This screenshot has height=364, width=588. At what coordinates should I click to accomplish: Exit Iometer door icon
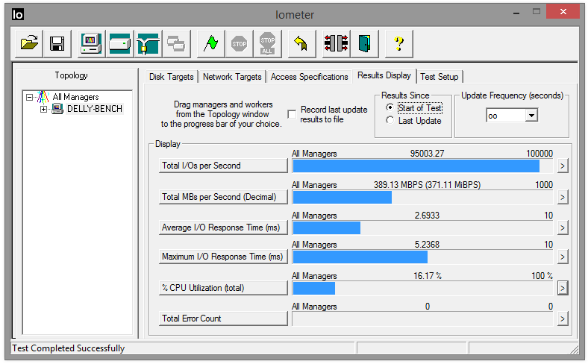[x=364, y=43]
